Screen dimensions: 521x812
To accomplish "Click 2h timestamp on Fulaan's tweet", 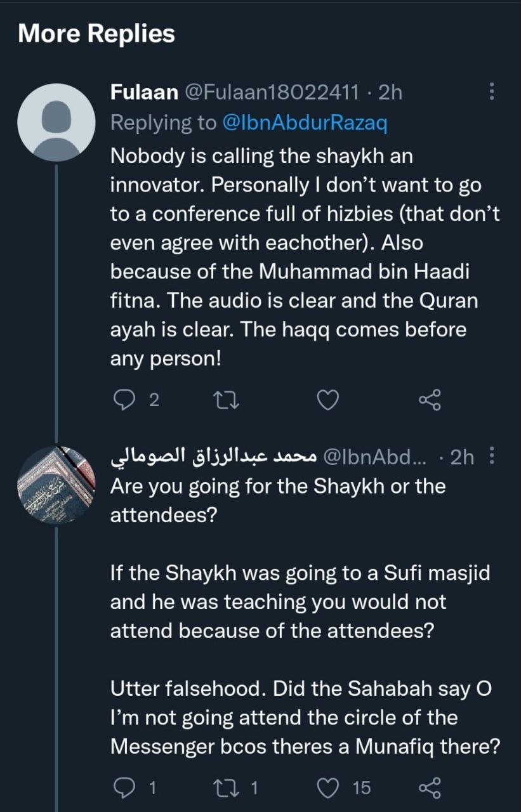I will 390,93.
